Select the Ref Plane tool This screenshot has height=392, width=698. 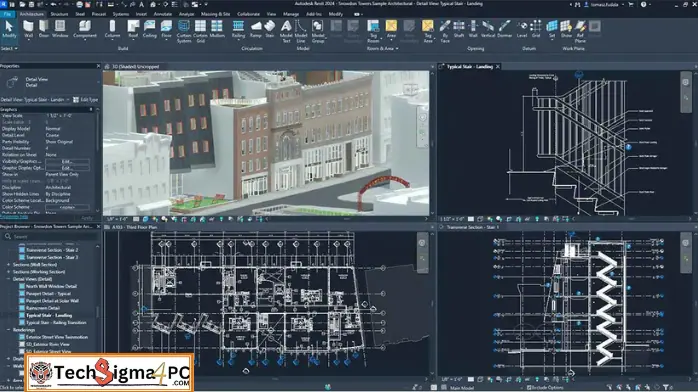coord(580,32)
